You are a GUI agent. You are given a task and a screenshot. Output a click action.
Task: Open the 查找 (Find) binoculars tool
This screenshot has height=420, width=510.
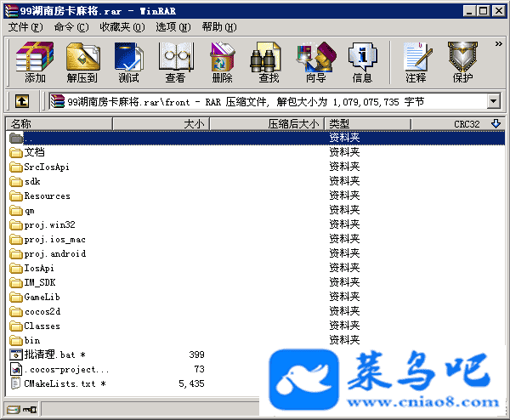coord(269,62)
